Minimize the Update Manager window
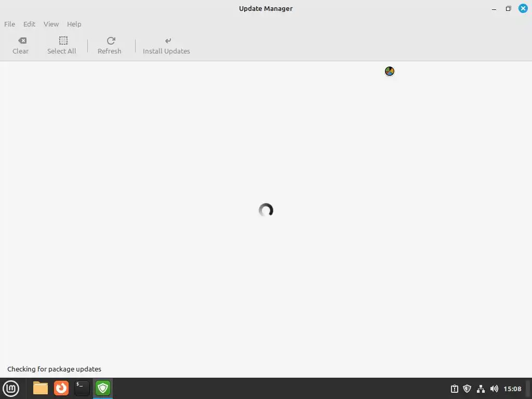 coord(494,9)
